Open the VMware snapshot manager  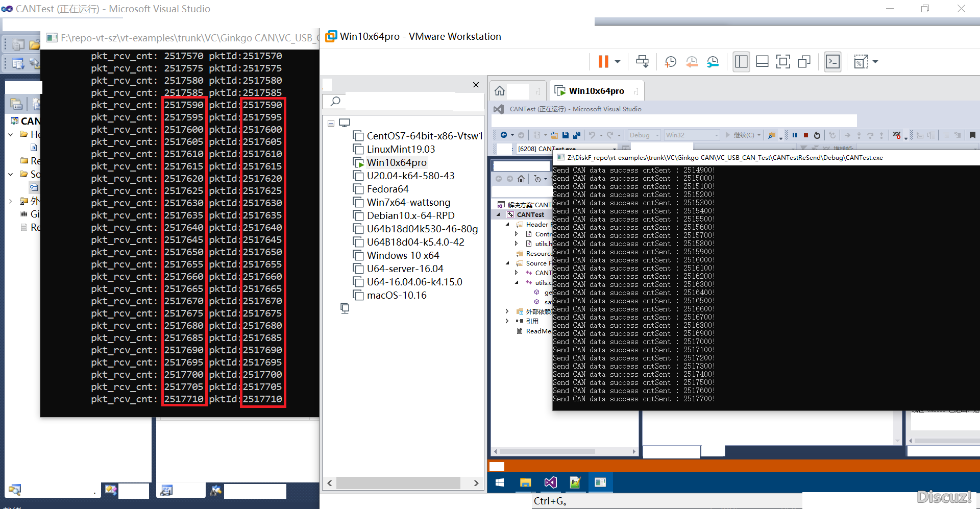coord(713,62)
